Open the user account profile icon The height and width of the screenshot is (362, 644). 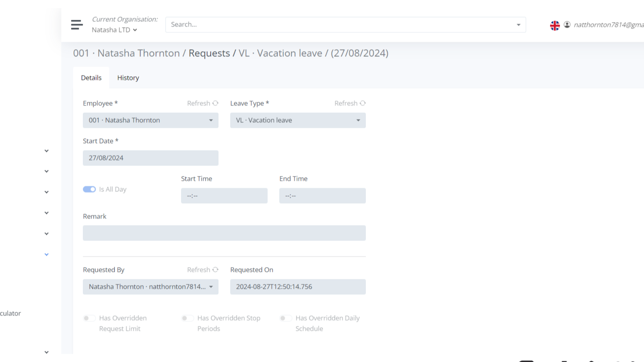pyautogui.click(x=567, y=25)
